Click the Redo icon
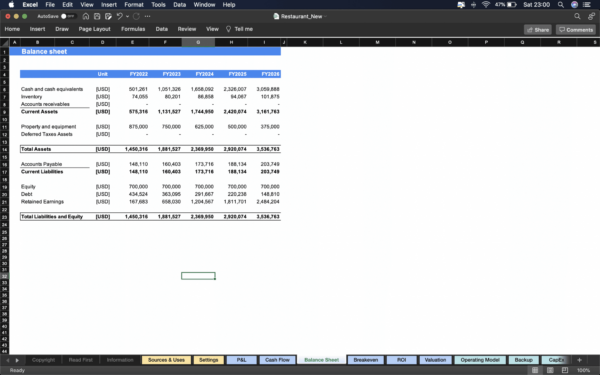This screenshot has width=600, height=375. click(x=137, y=16)
